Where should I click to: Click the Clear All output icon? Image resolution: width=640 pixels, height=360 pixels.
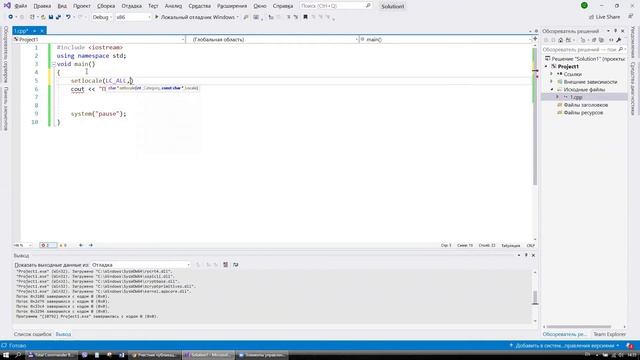coord(225,265)
